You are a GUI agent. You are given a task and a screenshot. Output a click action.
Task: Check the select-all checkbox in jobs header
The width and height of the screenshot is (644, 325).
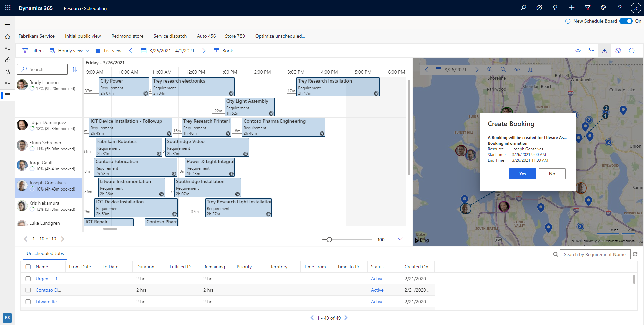[28, 267]
